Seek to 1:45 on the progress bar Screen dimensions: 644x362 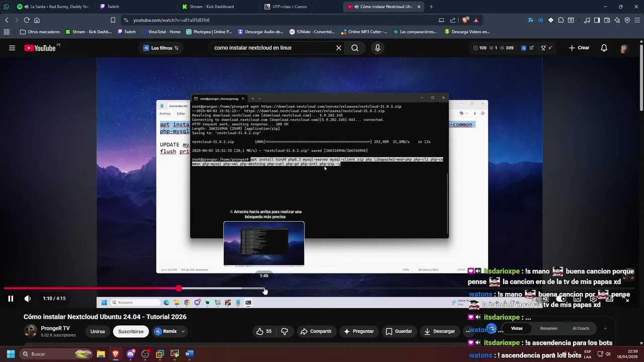point(264,289)
